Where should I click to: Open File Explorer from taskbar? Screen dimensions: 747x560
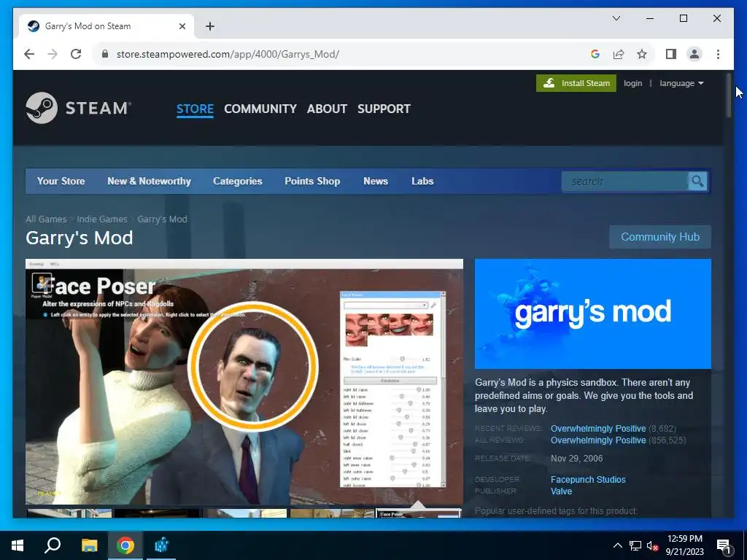click(89, 545)
